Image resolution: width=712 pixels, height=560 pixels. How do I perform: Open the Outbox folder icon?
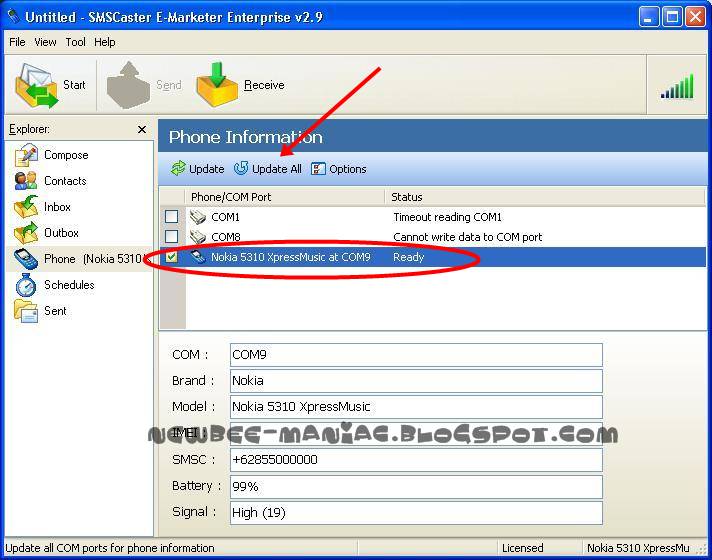pos(26,233)
